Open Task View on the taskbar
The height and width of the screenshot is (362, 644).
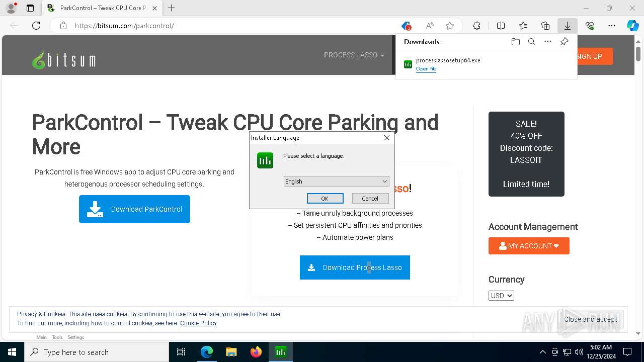(x=181, y=352)
